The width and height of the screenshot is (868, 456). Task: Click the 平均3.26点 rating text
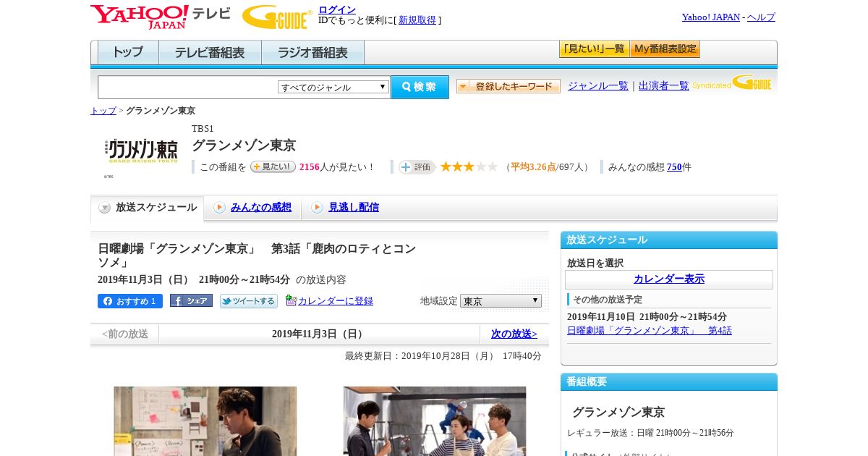[533, 167]
